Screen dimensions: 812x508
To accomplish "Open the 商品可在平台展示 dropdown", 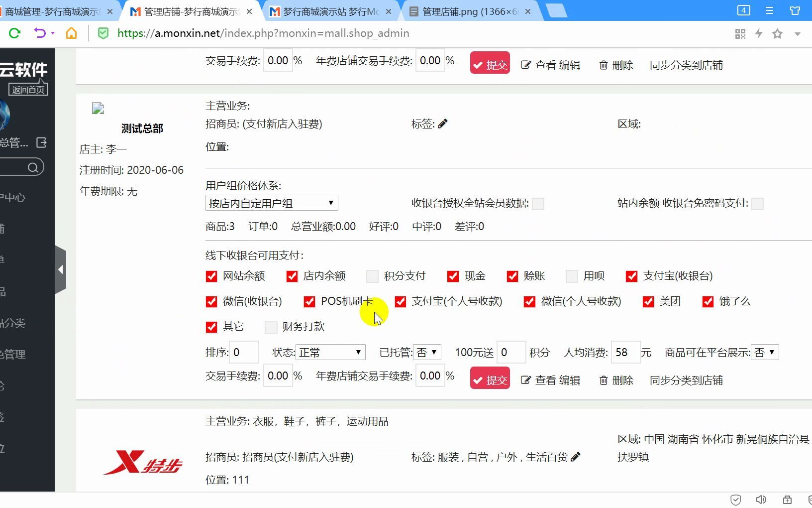I will pos(765,352).
